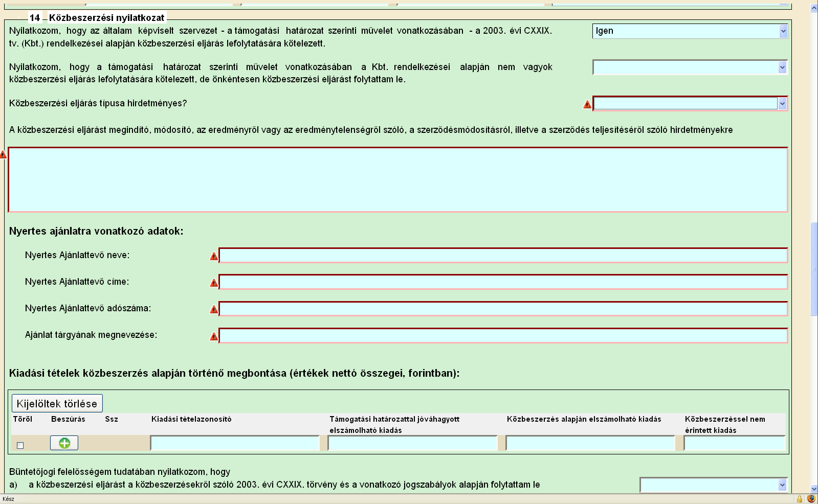Click the Nyertes Ajánlattevő adószáma input field

click(x=503, y=309)
